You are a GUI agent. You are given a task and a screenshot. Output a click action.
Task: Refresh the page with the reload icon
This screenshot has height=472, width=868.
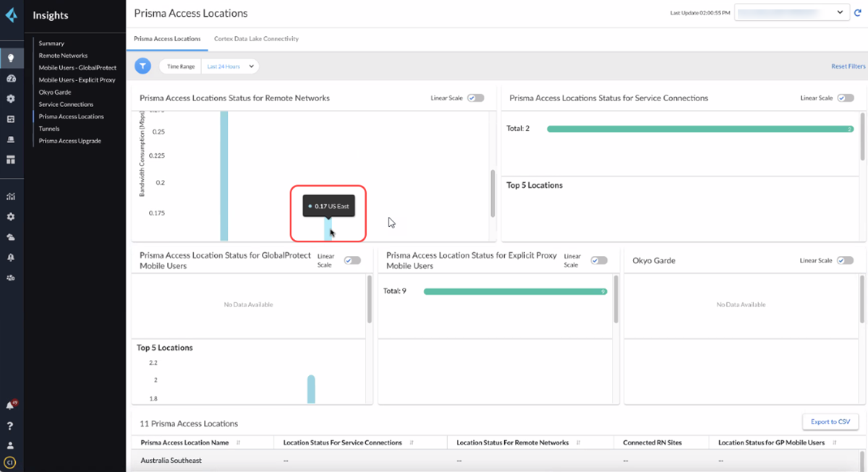(858, 13)
